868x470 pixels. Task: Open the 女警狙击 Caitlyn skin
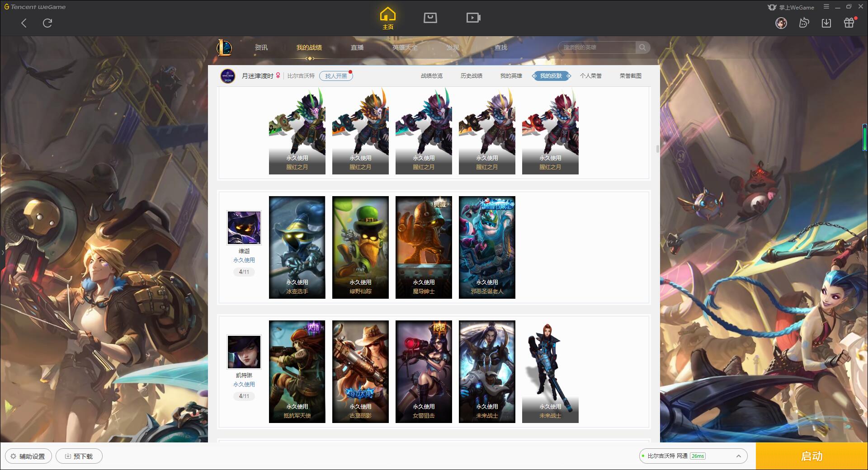point(424,371)
